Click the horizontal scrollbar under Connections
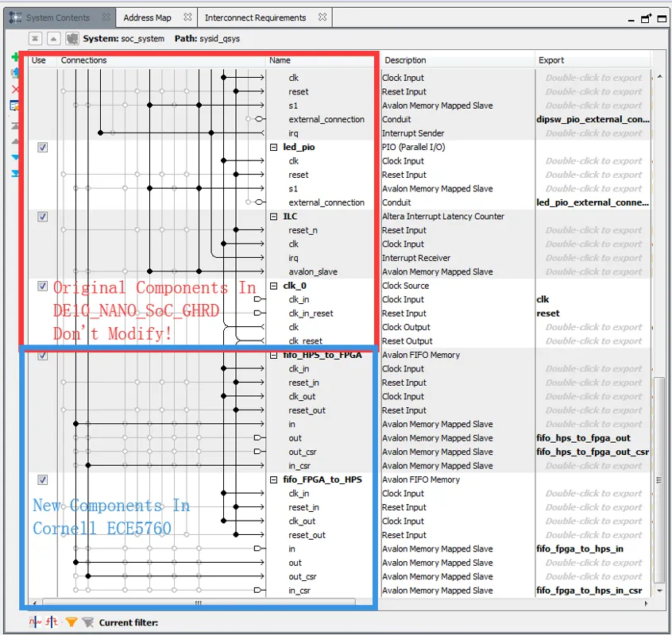672x635 pixels. pos(199,603)
